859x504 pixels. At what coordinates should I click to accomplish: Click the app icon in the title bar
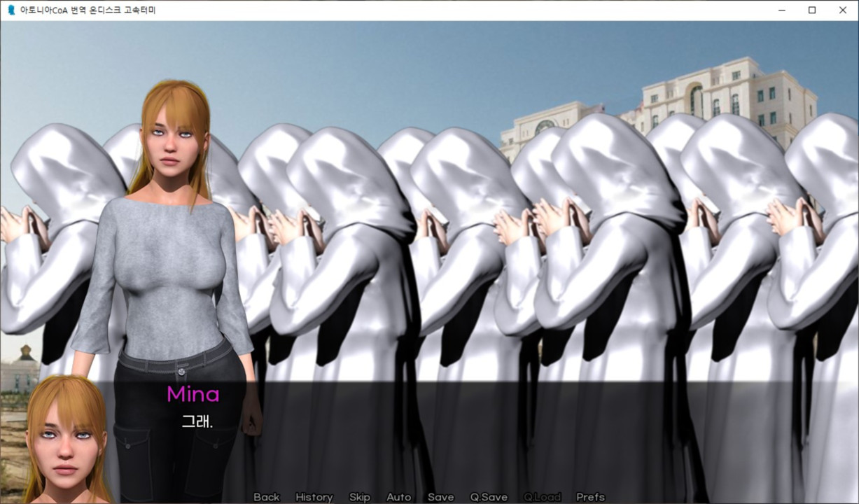tap(11, 10)
